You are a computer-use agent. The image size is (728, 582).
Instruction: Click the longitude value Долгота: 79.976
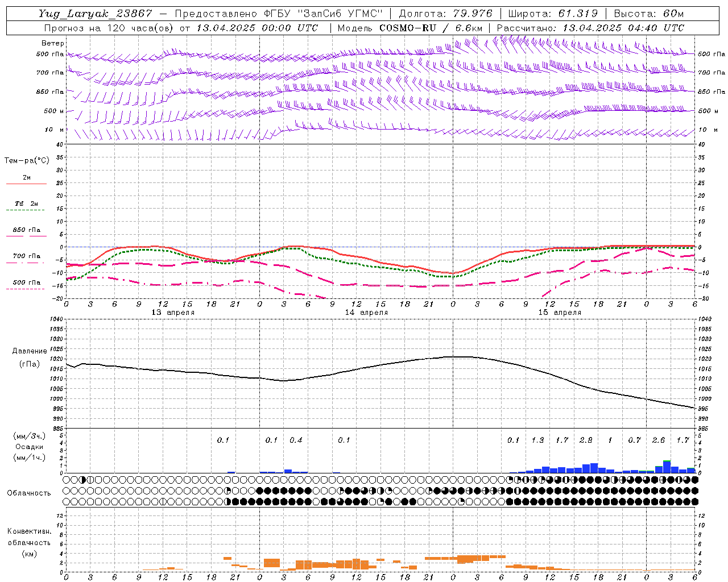[446, 14]
